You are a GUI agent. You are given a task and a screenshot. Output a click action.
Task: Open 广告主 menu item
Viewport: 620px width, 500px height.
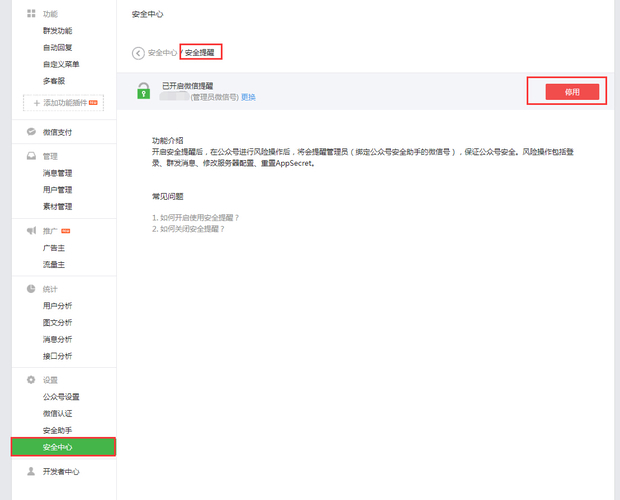point(54,248)
